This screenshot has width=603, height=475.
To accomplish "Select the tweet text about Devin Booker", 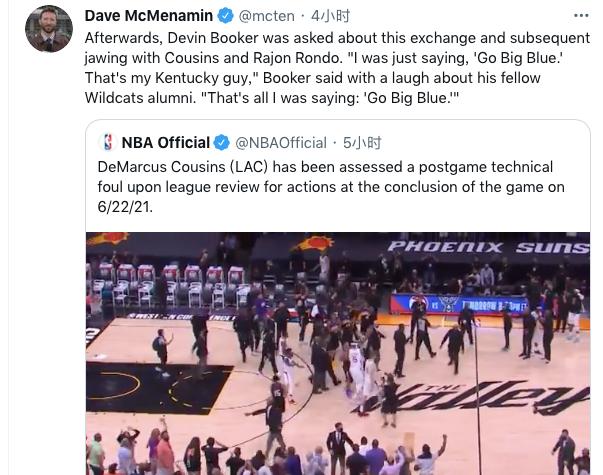I will tap(337, 68).
